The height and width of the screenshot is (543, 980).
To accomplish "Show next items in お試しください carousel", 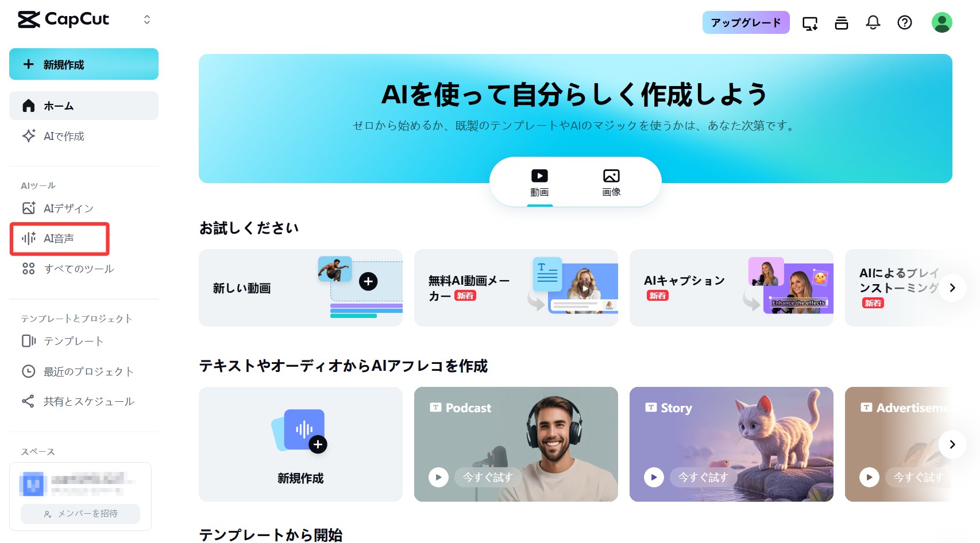I will point(952,288).
